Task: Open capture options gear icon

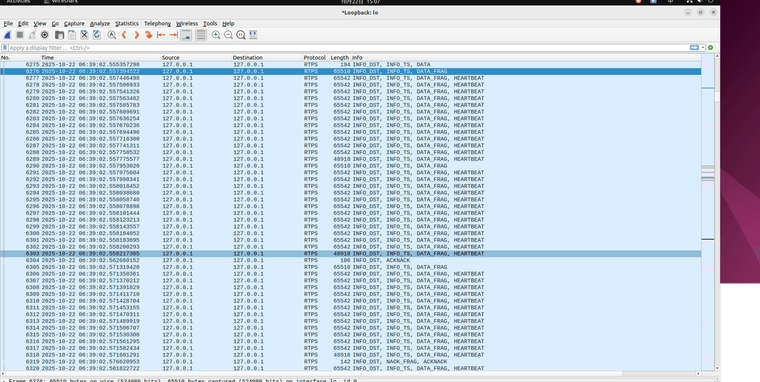Action: click(x=45, y=35)
